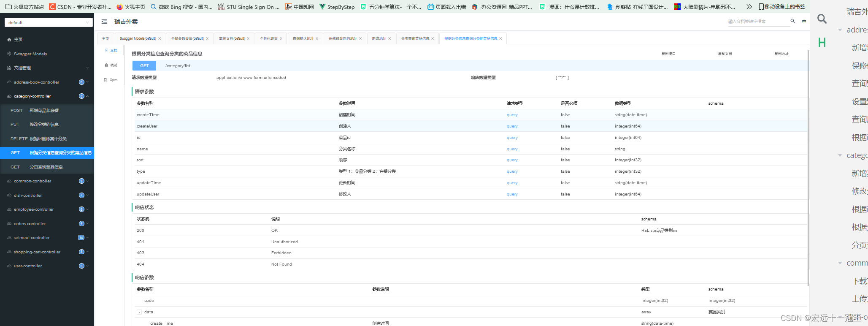Close the 个性化设置 tab

(281, 39)
